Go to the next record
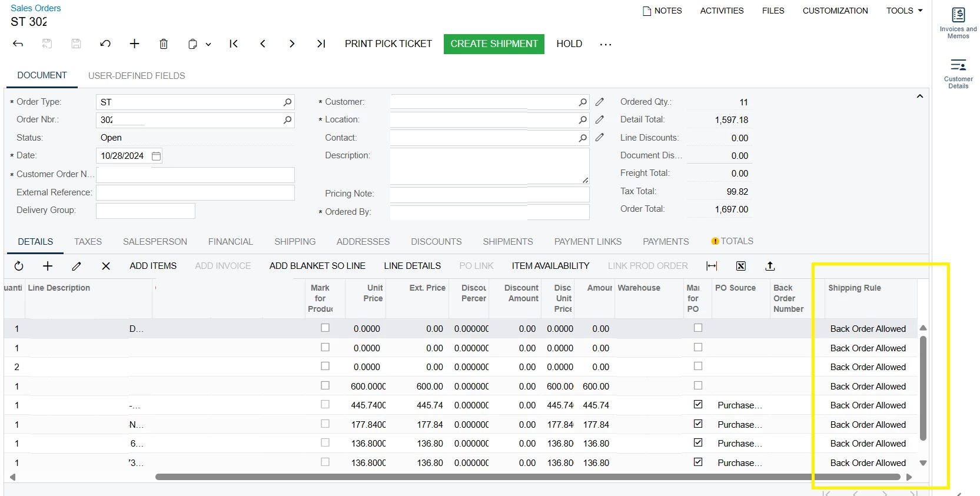The image size is (980, 496). [292, 44]
